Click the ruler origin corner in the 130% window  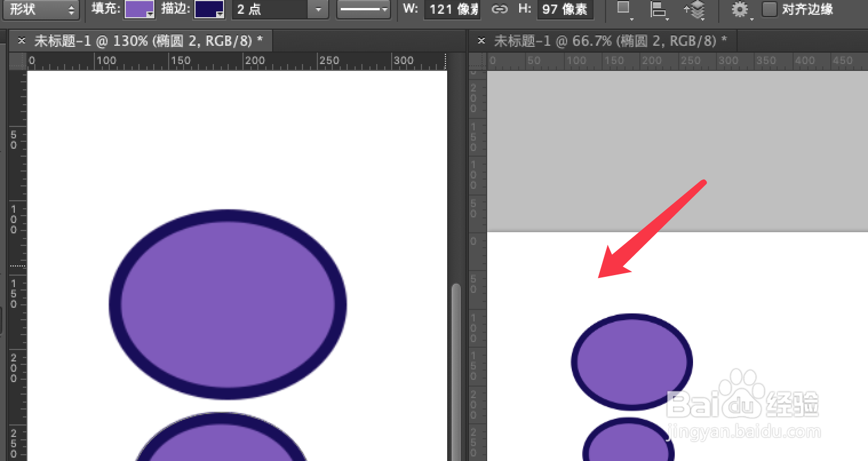click(x=18, y=61)
